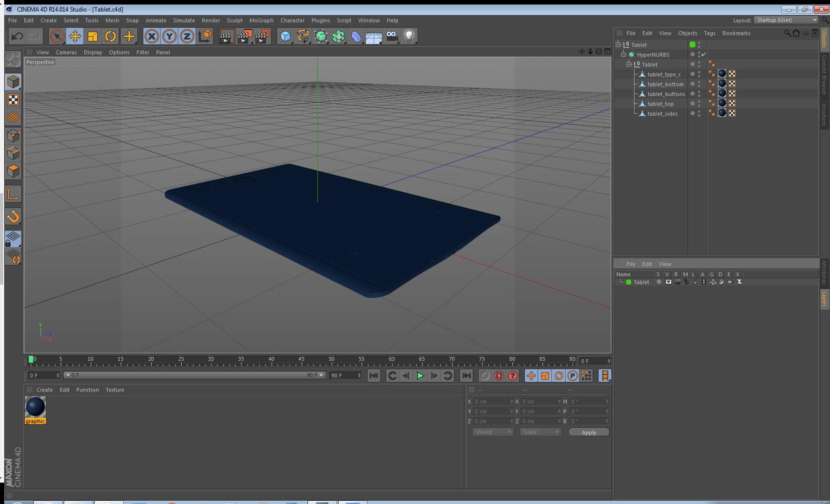
Task: Open viewport Cameras menu
Action: [66, 52]
